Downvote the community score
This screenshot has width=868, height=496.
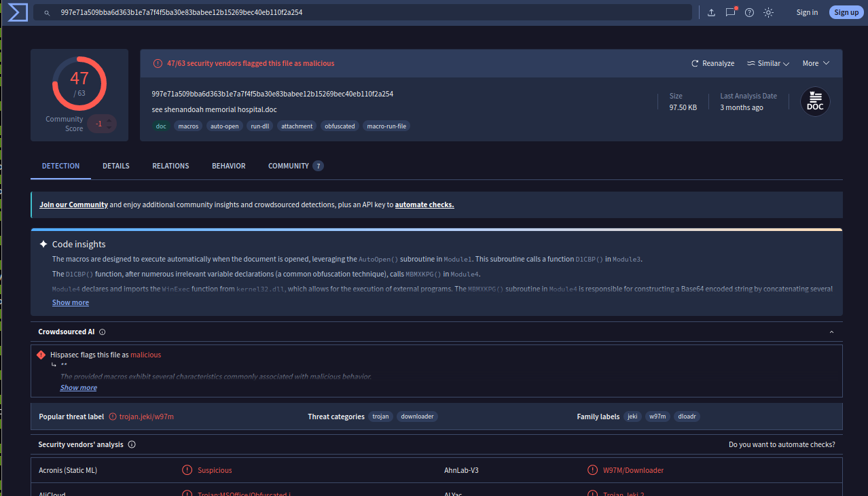[x=109, y=128]
